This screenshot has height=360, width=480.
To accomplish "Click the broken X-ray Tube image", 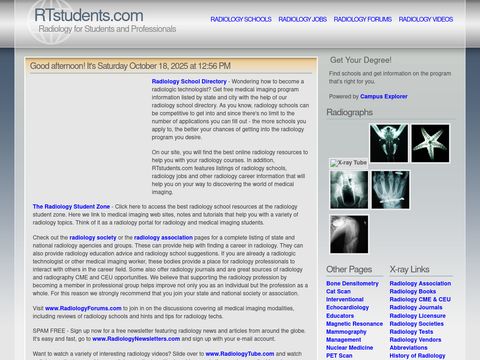I will tap(348, 163).
